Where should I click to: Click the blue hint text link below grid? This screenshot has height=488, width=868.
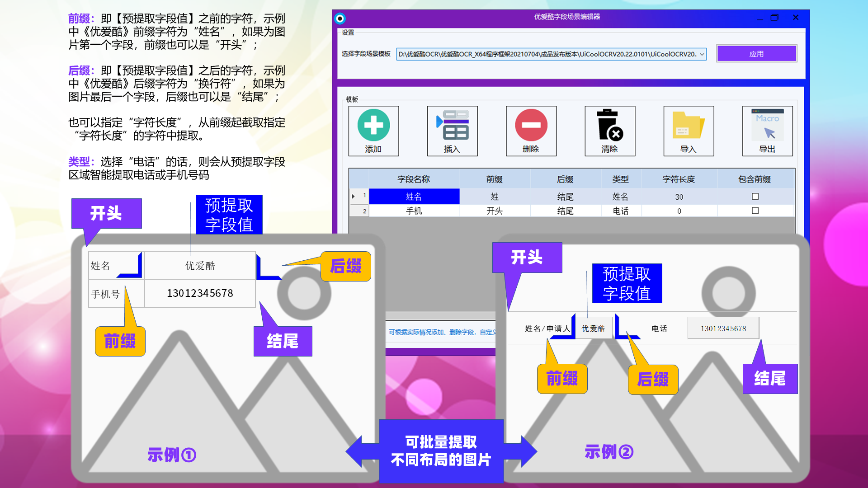pyautogui.click(x=441, y=332)
